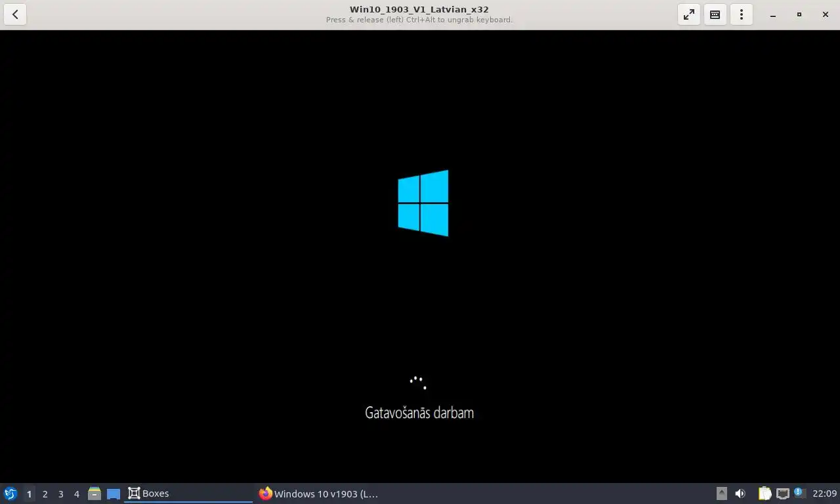840x504 pixels.
Task: Click the show desktop icon in taskbar
Action: tap(114, 493)
